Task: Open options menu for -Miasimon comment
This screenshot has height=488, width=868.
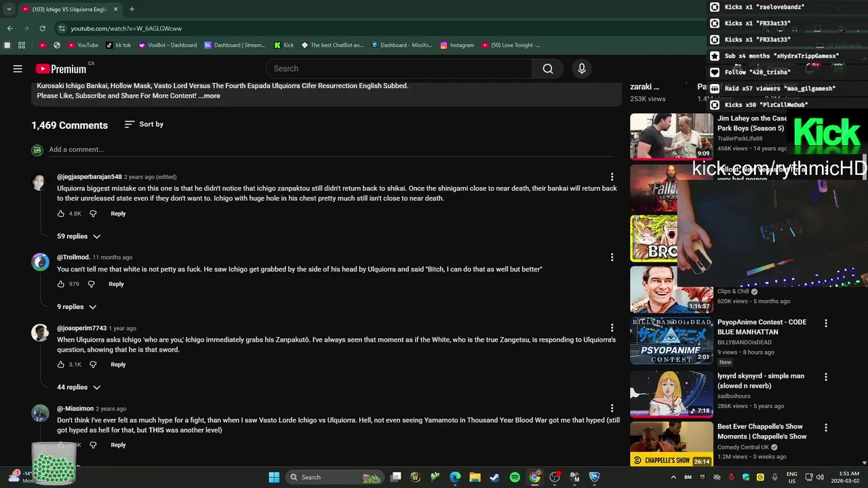Action: click(612, 409)
